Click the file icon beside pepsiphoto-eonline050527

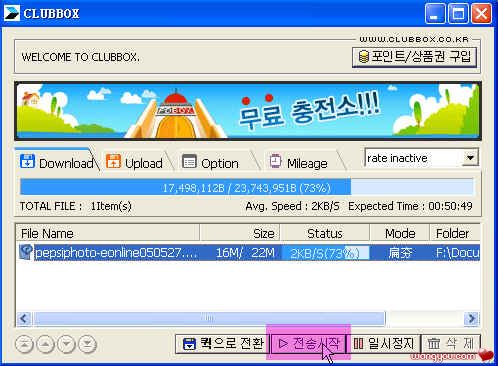25,252
